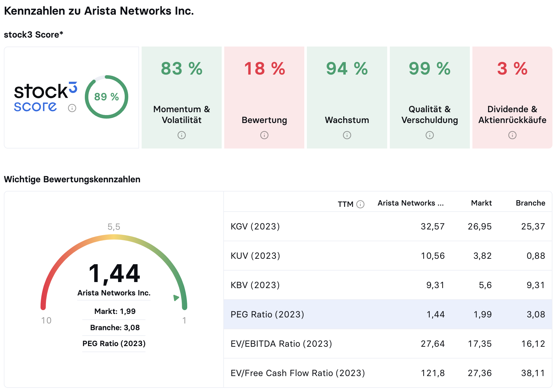The image size is (555, 392).
Task: Click the stock3 Score* heading
Action: 33,34
